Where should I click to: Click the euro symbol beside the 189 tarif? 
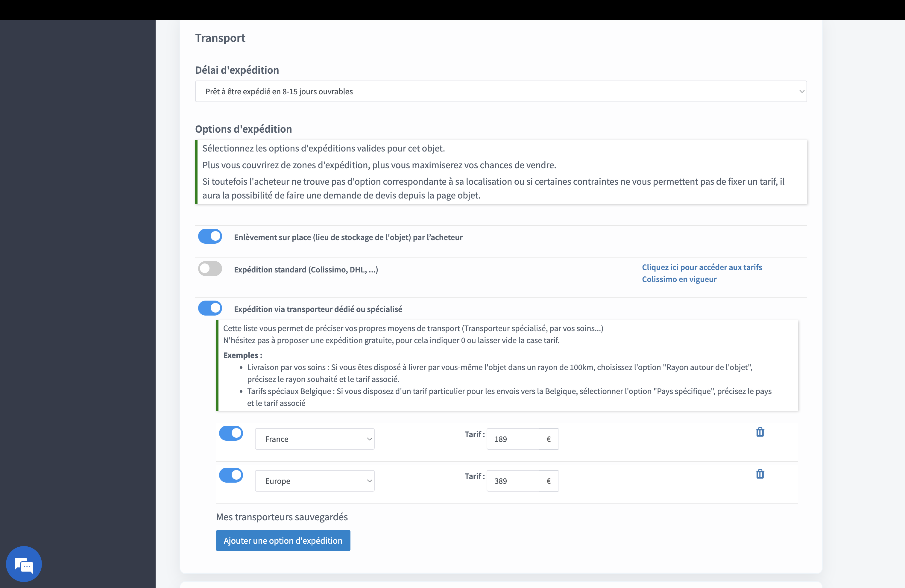point(548,439)
